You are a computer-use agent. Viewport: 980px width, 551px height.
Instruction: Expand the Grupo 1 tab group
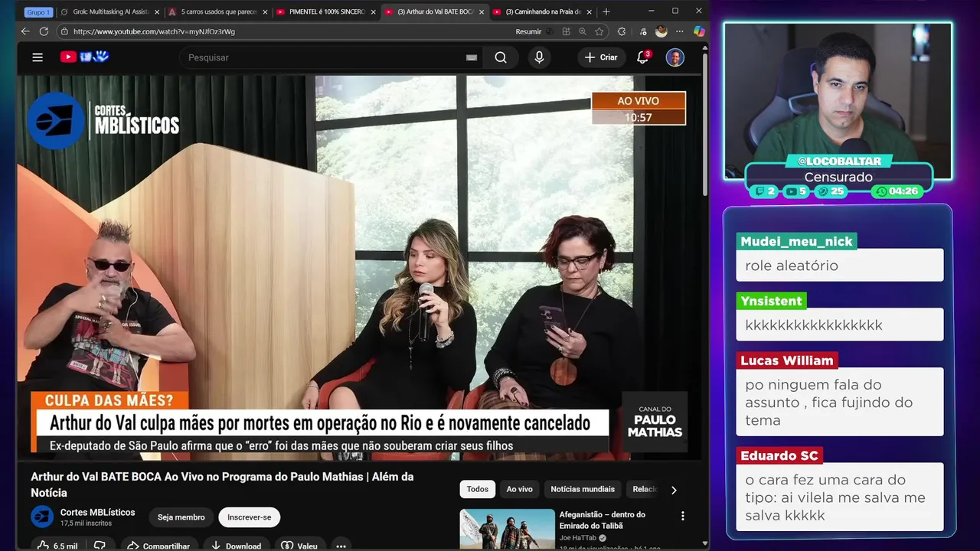[x=38, y=11]
